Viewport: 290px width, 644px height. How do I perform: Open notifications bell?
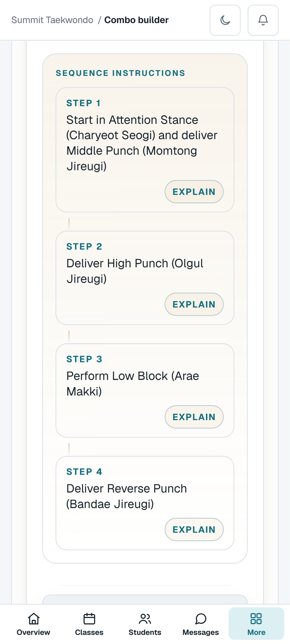click(x=263, y=20)
